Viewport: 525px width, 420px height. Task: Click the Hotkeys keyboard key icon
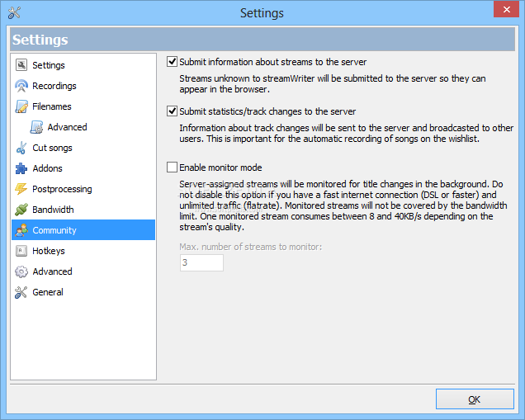coord(21,251)
